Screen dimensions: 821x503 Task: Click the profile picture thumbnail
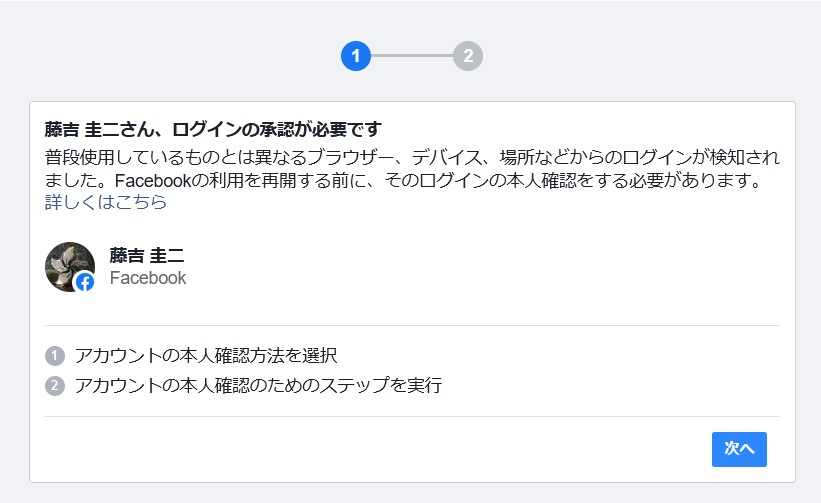[70, 266]
